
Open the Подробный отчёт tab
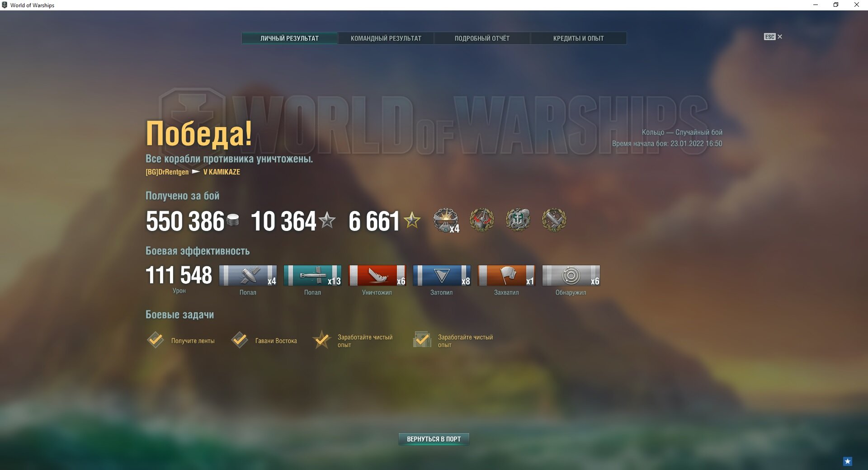point(482,38)
